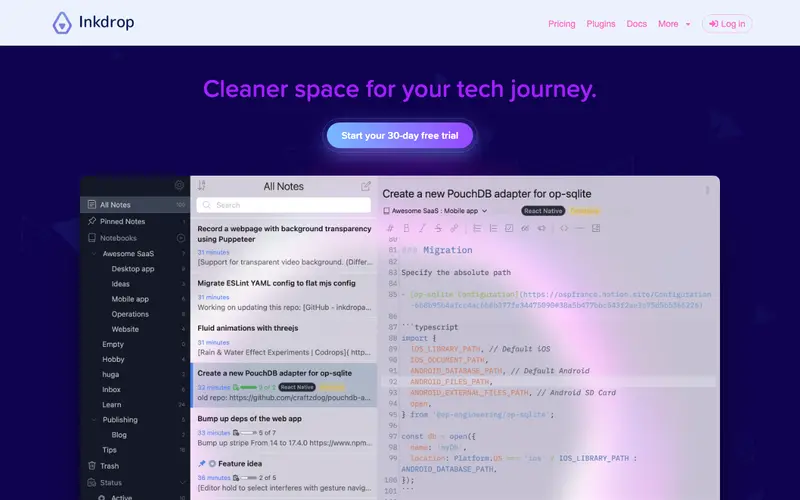
Task: Open Fluid animations with threejs note
Action: pos(284,340)
